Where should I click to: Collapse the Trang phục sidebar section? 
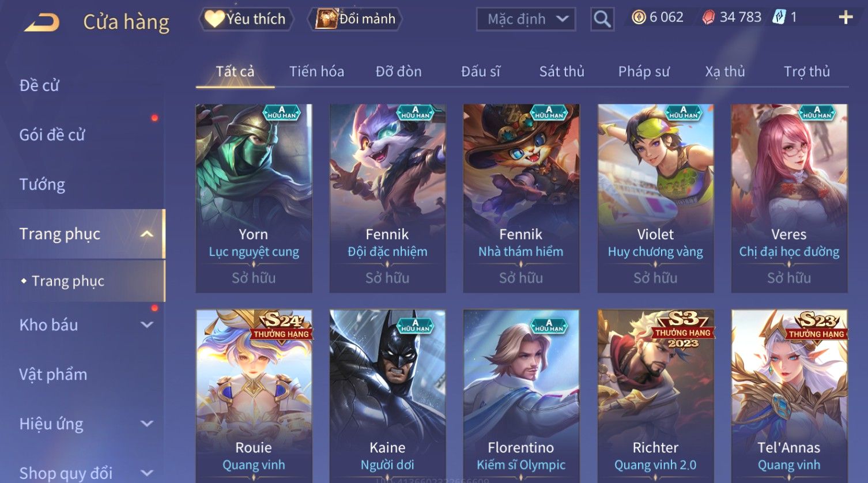click(x=147, y=234)
